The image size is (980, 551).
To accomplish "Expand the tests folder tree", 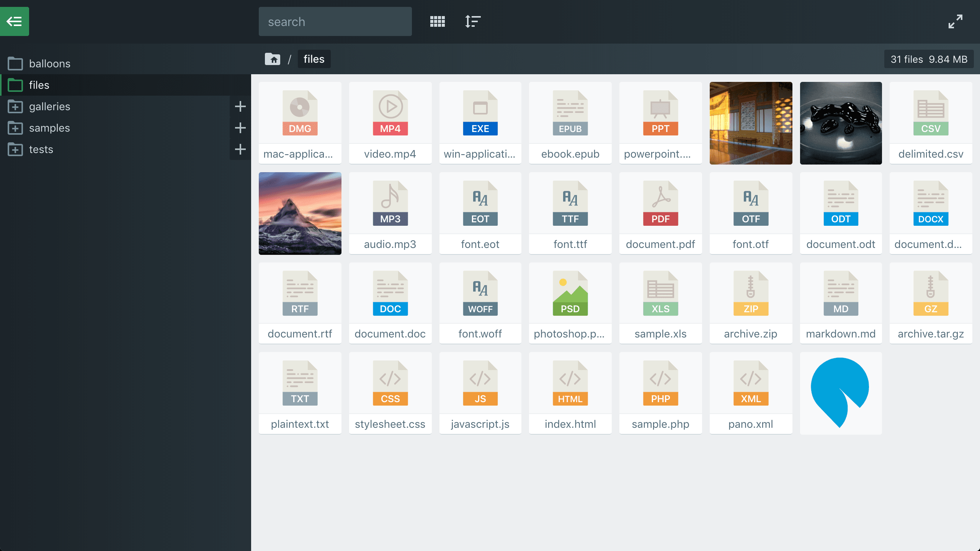I will pos(240,149).
